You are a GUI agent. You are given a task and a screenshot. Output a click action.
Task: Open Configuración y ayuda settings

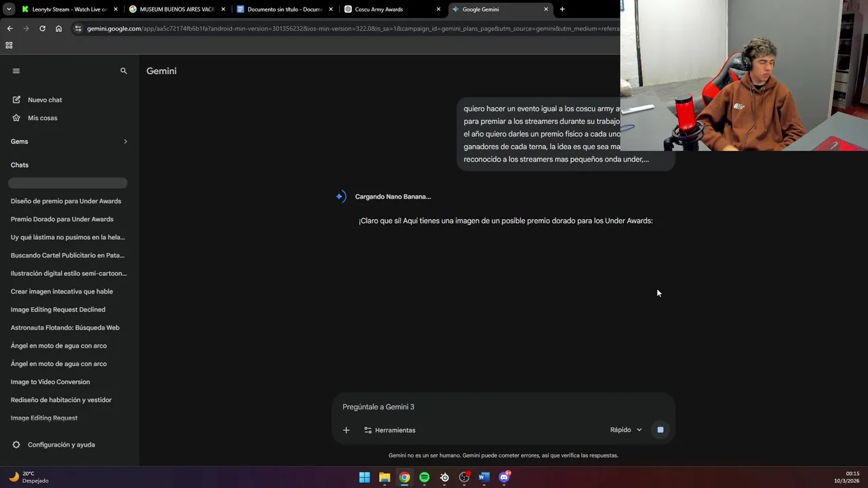pos(61,445)
